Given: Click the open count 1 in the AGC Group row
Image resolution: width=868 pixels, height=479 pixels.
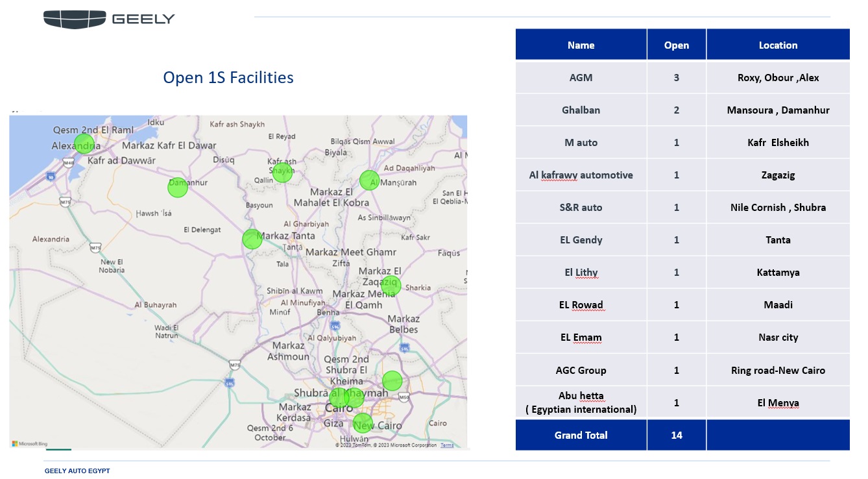Looking at the screenshot, I should tap(677, 370).
